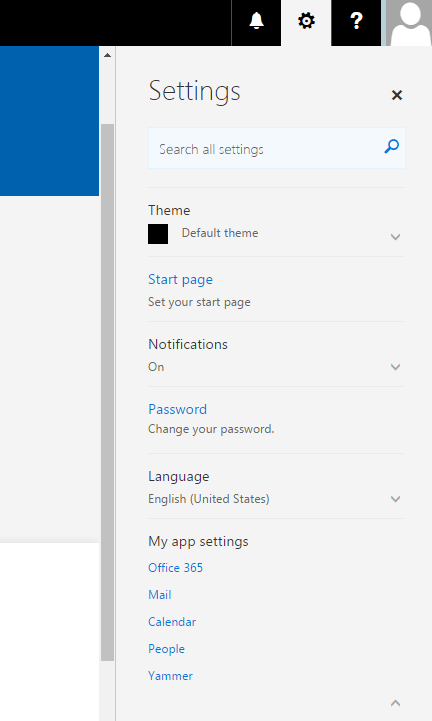Collapse My app settings chevron
The width and height of the screenshot is (432, 721).
395,703
